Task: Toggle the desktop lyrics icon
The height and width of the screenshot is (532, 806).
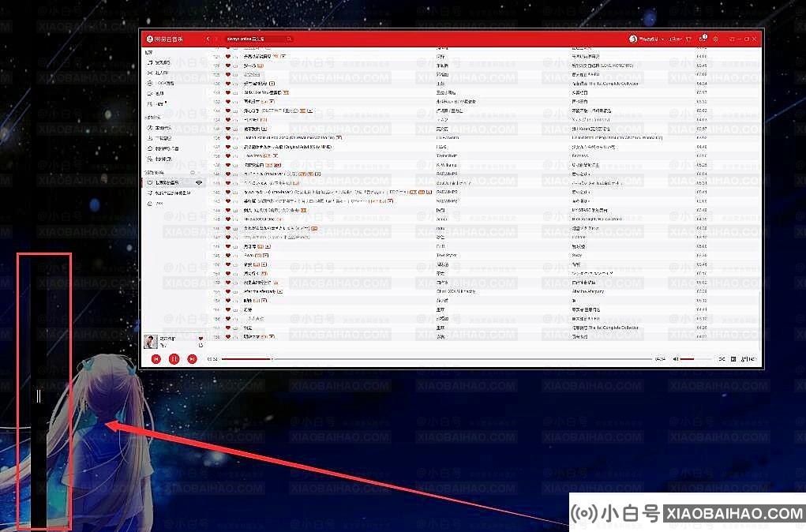Action: tap(733, 359)
